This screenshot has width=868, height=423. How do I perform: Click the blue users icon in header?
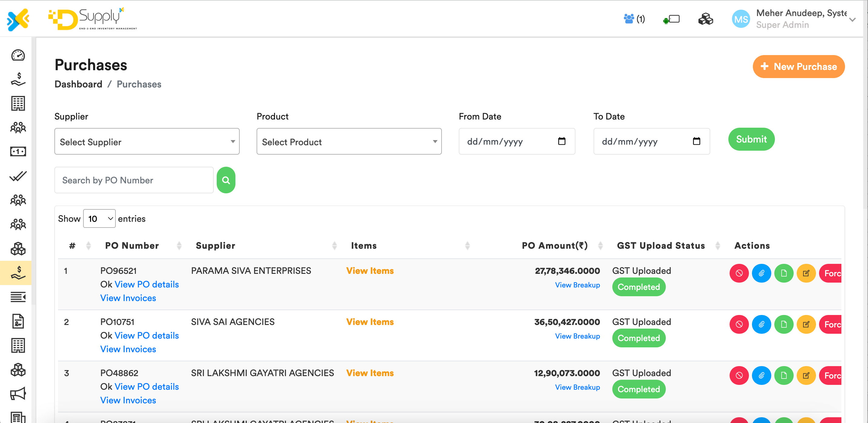(x=629, y=19)
